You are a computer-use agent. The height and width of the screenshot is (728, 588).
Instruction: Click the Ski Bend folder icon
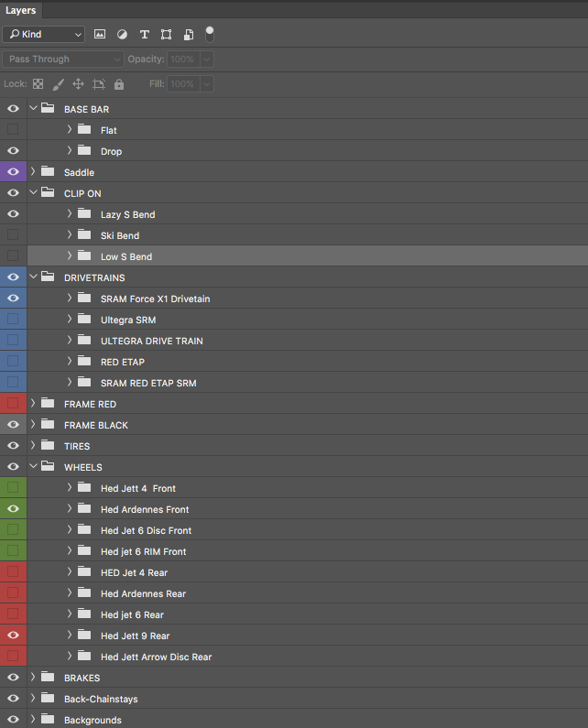[84, 234]
